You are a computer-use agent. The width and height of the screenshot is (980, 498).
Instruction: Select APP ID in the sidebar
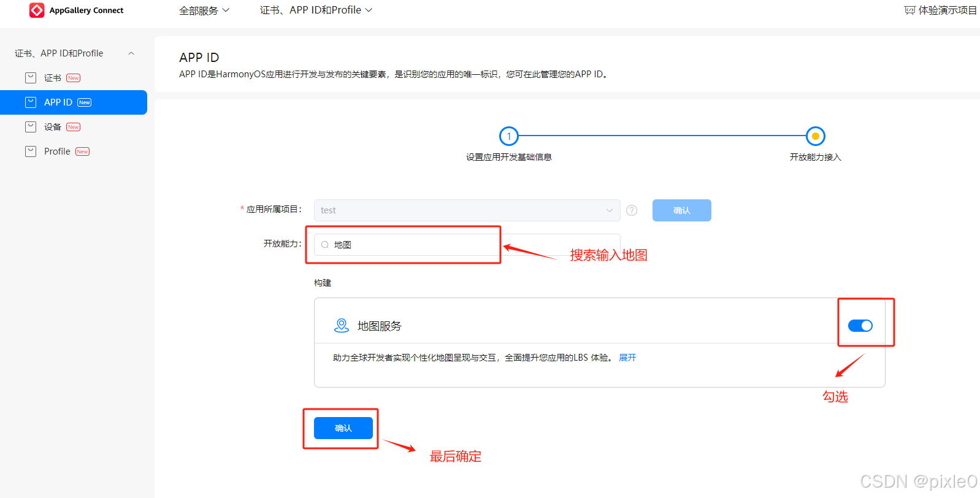(74, 102)
